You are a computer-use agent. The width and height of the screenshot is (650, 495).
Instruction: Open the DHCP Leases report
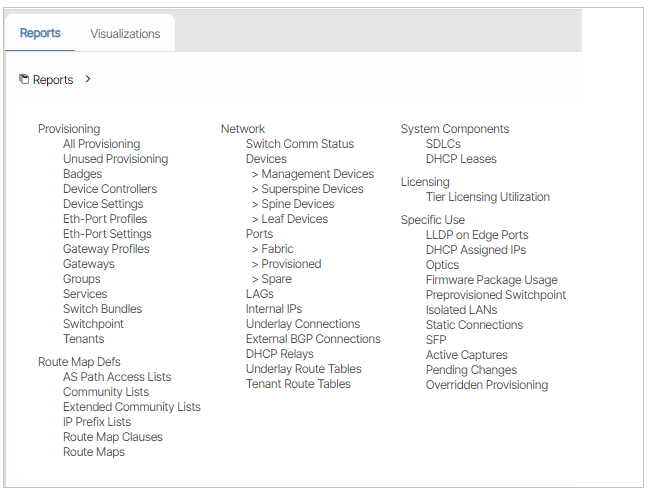pos(461,159)
